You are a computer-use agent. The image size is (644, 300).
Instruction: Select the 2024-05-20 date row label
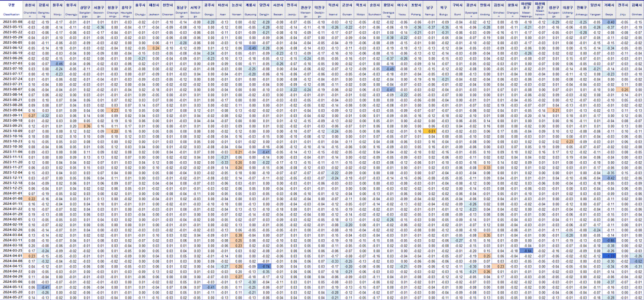pyautogui.click(x=11, y=292)
